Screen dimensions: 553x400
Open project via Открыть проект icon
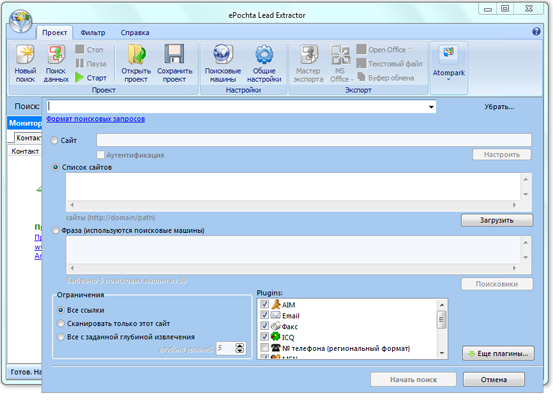(136, 55)
